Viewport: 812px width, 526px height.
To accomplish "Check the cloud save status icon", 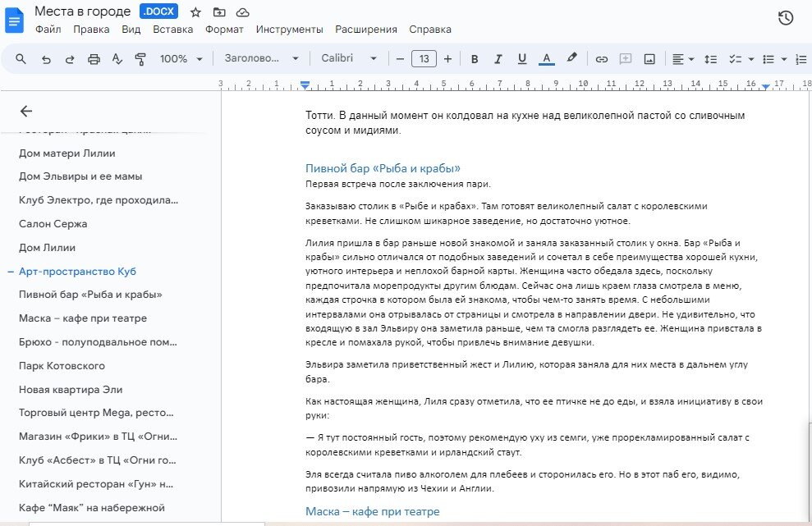I will [242, 12].
